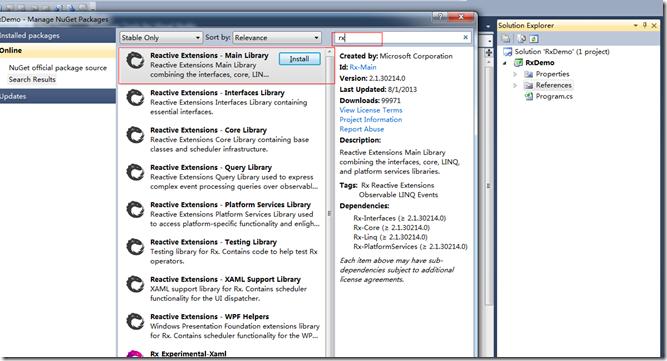Open Solution Explorer window position dropdown arrow

pos(636,26)
